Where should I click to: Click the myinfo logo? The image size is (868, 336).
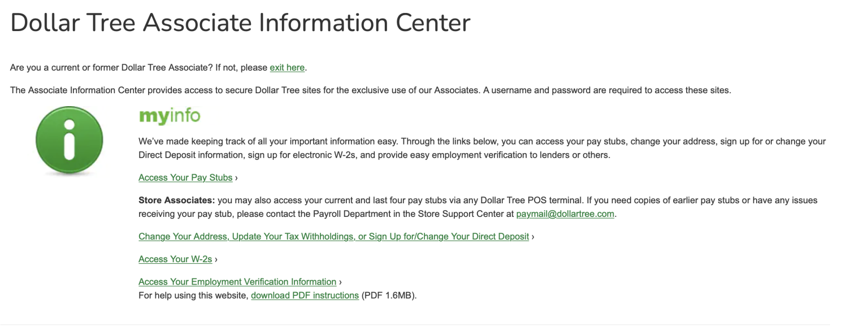(x=170, y=116)
